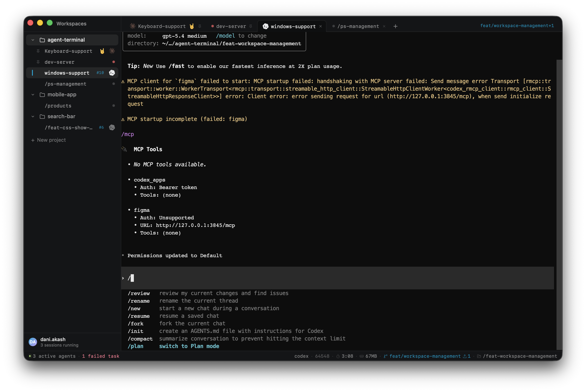Screen dimensions: 586x392
Task: Click the codex badge on the windows-support tab
Action: (265, 26)
